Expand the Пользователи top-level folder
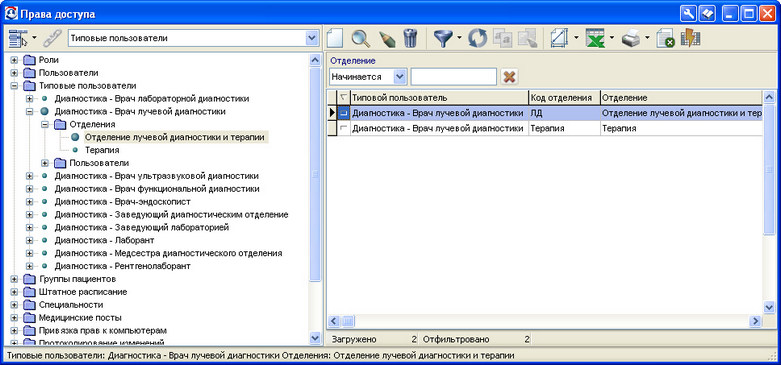781x365 pixels. 14,73
